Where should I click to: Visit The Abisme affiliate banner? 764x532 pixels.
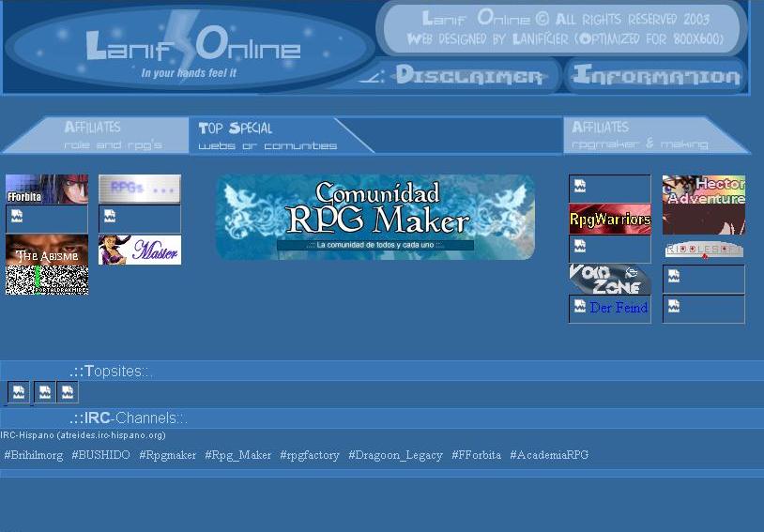point(47,250)
